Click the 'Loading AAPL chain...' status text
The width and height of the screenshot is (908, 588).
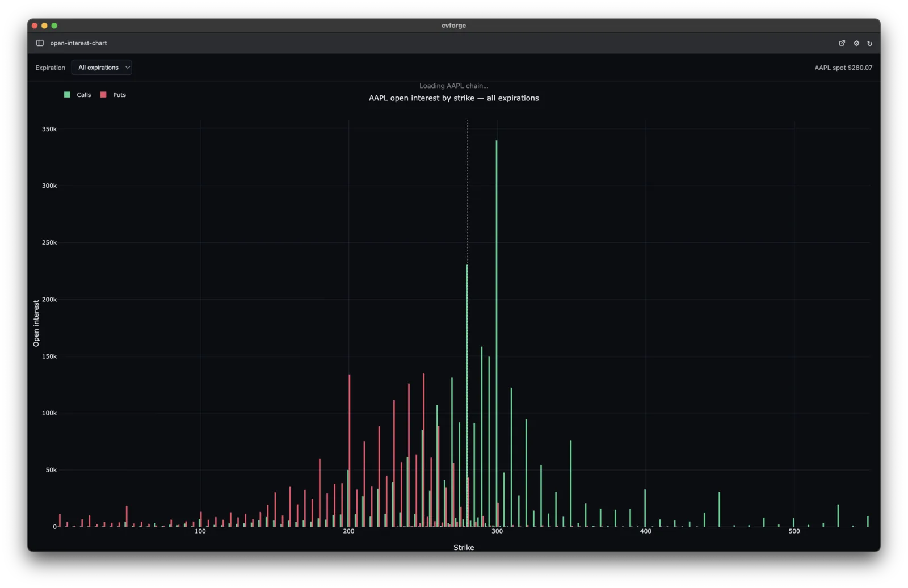[x=453, y=86]
